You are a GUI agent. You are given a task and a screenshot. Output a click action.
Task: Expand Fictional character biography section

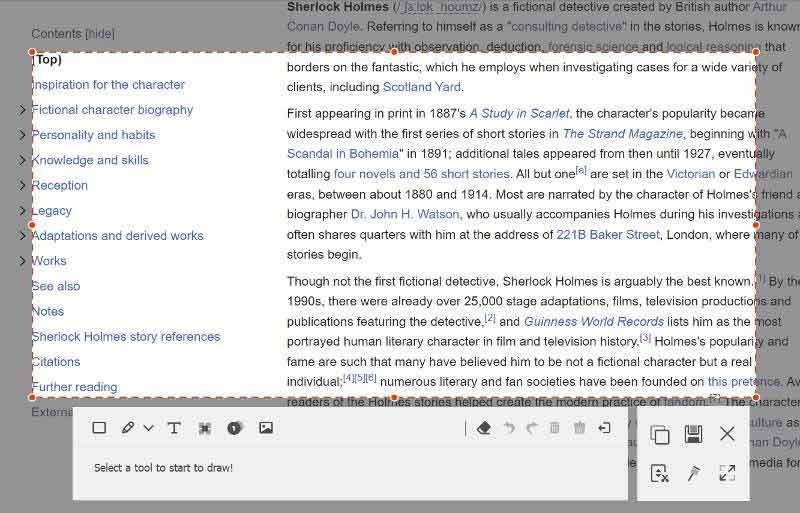[22, 110]
